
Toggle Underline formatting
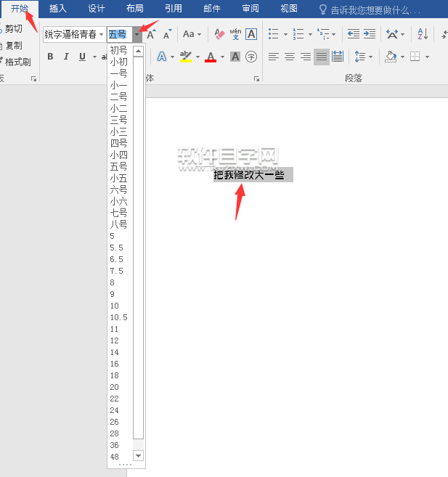click(82, 57)
